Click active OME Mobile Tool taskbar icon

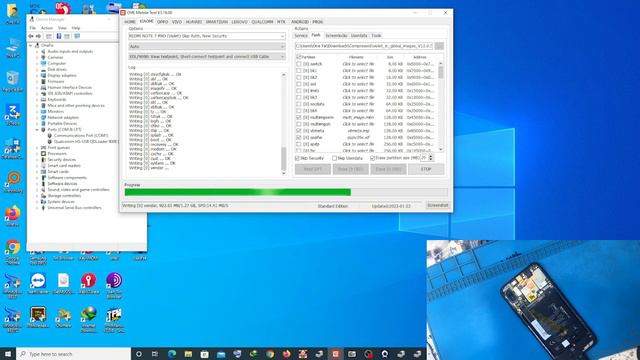336,354
